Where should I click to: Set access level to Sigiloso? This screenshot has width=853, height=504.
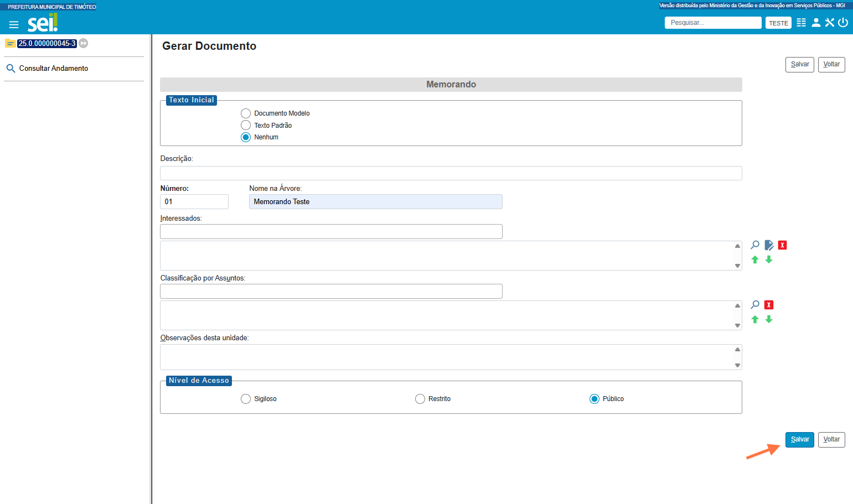[x=246, y=399]
